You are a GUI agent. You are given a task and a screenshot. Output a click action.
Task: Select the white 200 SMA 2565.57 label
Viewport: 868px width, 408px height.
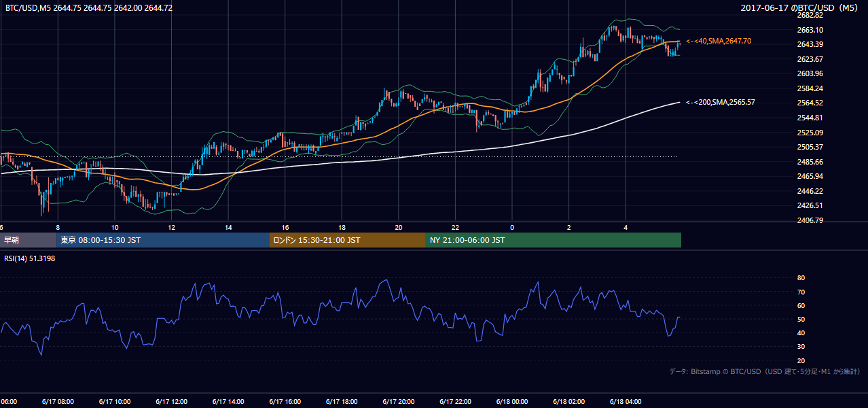(x=721, y=102)
